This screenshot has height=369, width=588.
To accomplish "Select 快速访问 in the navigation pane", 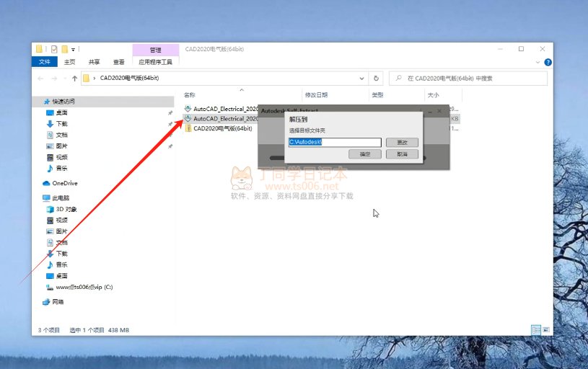I will [63, 102].
